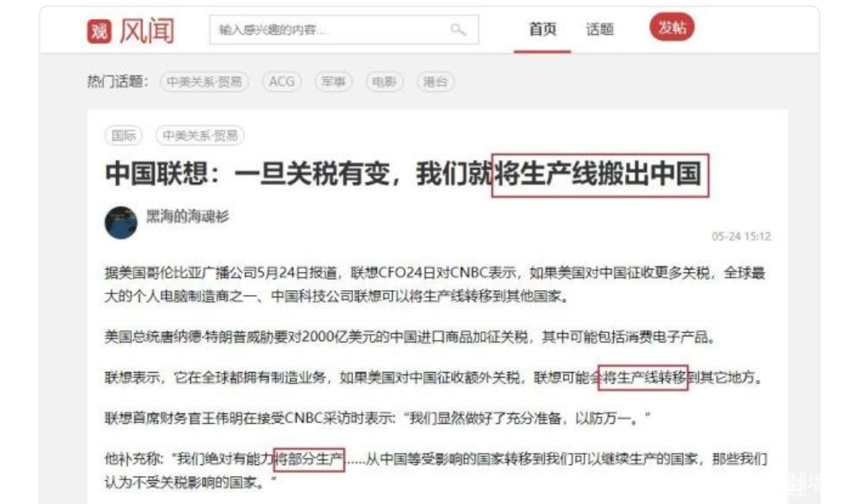Select the 电影 hot topic tag

click(x=384, y=82)
